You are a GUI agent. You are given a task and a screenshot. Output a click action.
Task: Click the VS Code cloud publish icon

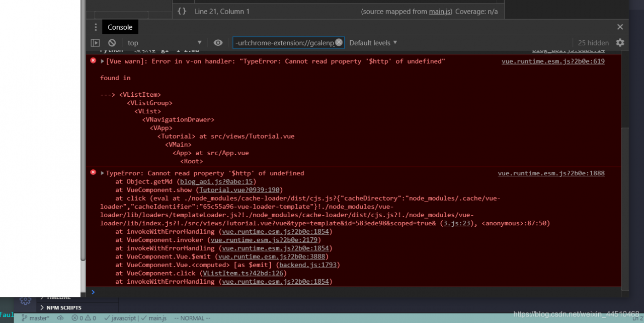pyautogui.click(x=60, y=318)
